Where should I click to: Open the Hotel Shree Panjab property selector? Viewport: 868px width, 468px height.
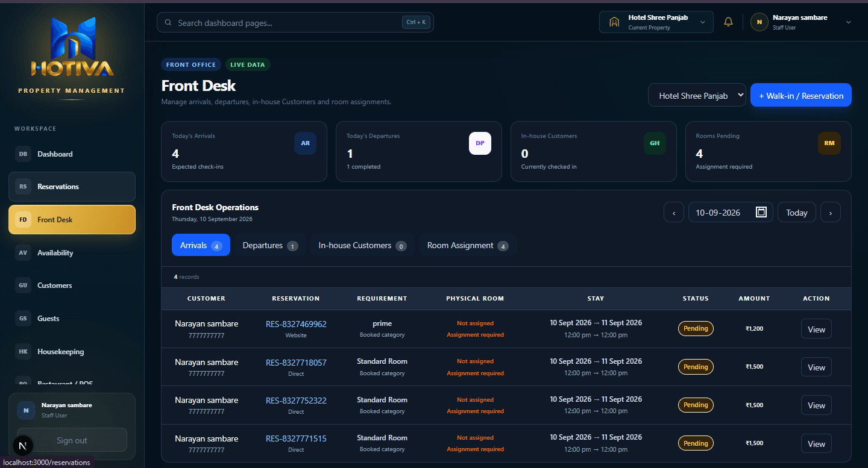tap(697, 95)
